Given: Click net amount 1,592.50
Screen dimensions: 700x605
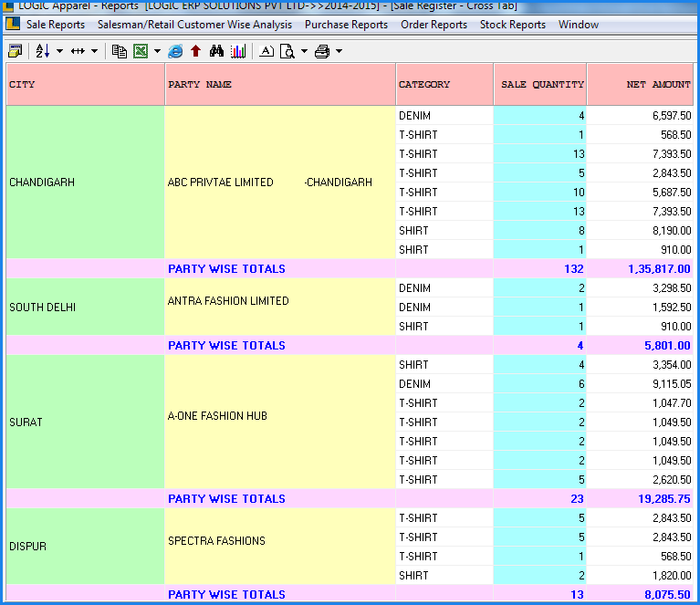Looking at the screenshot, I should click(x=640, y=308).
